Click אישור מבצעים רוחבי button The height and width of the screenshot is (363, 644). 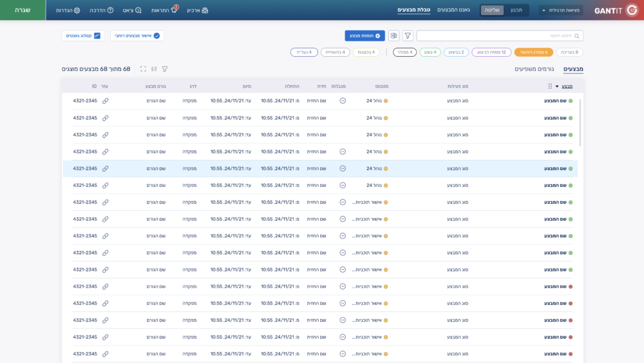(x=137, y=35)
